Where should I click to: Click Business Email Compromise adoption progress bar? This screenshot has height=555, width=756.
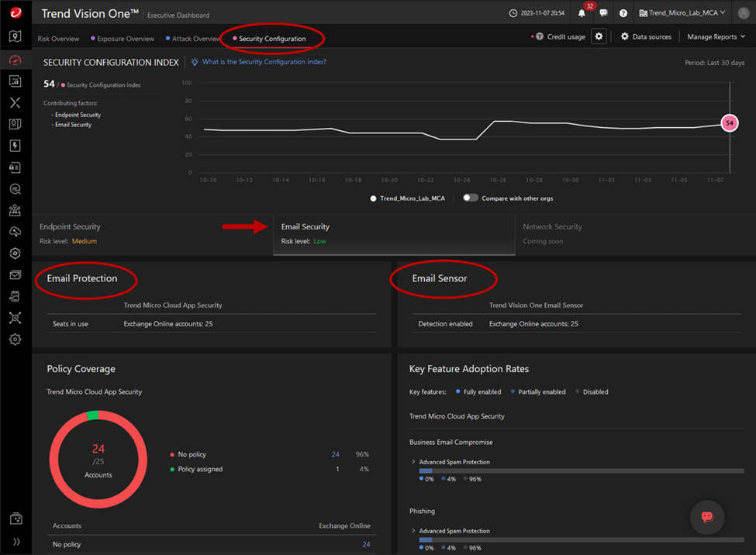(582, 471)
